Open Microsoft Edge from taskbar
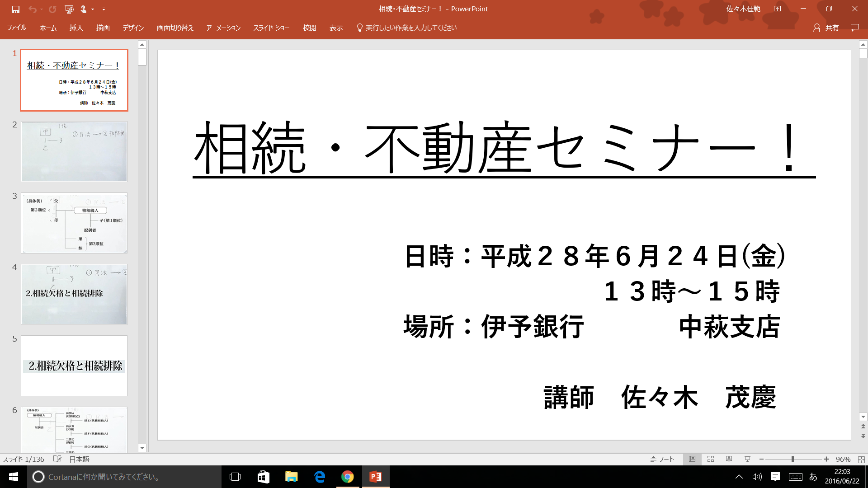868x488 pixels. tap(320, 477)
